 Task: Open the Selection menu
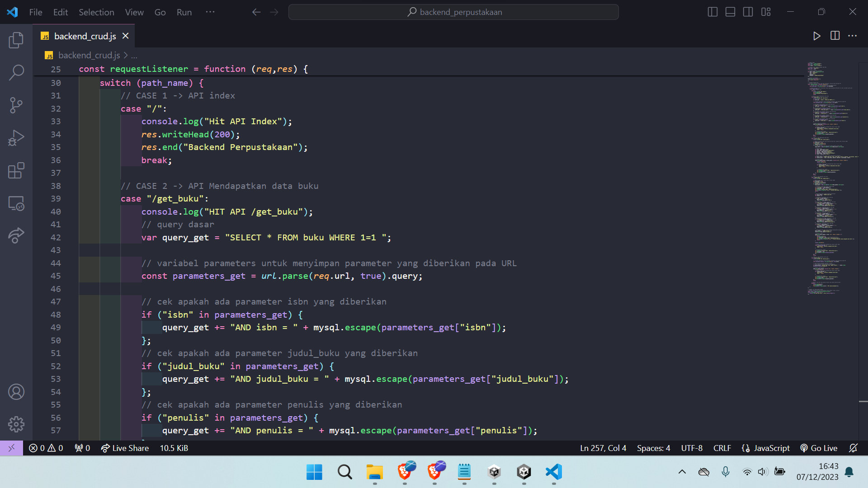tap(96, 12)
